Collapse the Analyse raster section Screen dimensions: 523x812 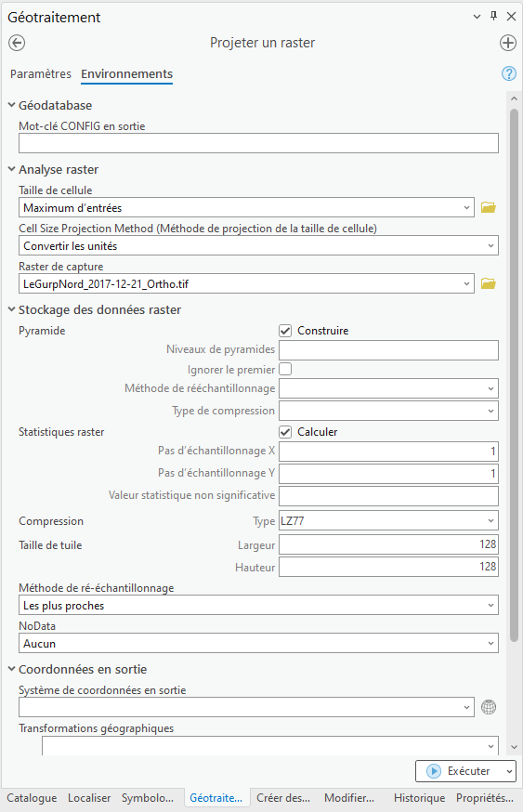click(x=12, y=169)
